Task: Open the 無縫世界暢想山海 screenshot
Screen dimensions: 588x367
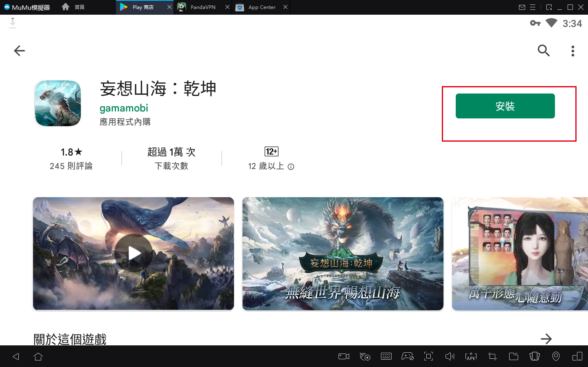Action: 343,254
